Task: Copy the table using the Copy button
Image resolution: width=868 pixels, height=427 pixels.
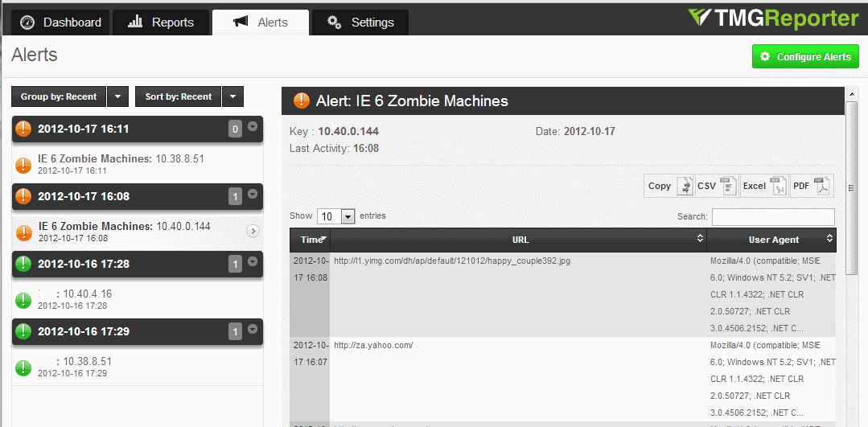Action: (x=669, y=186)
